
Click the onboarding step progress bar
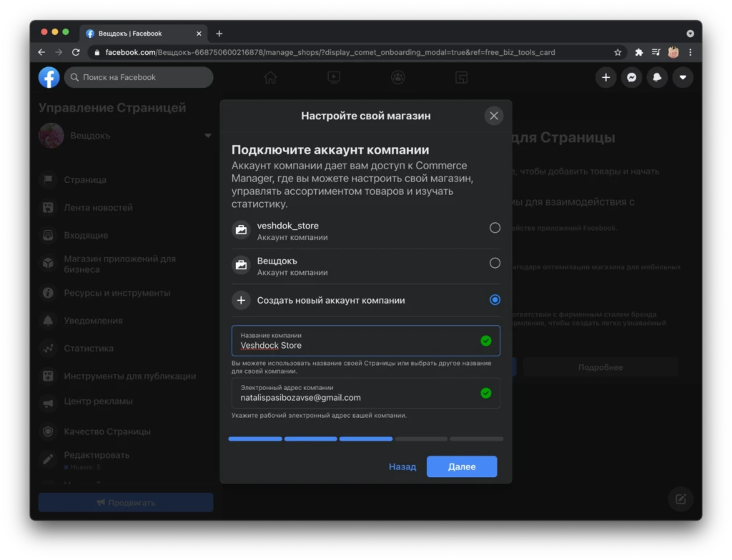click(x=365, y=439)
